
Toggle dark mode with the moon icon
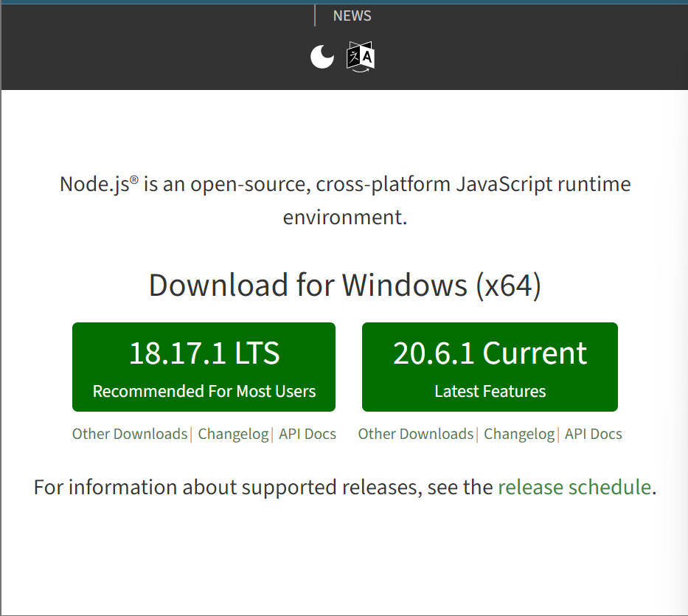322,57
